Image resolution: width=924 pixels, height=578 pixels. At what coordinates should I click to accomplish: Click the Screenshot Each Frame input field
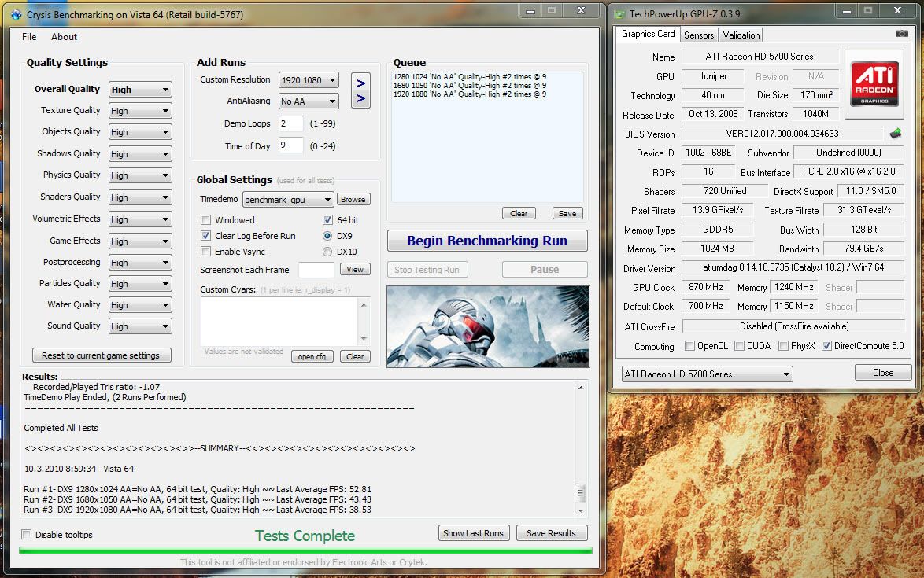[316, 270]
